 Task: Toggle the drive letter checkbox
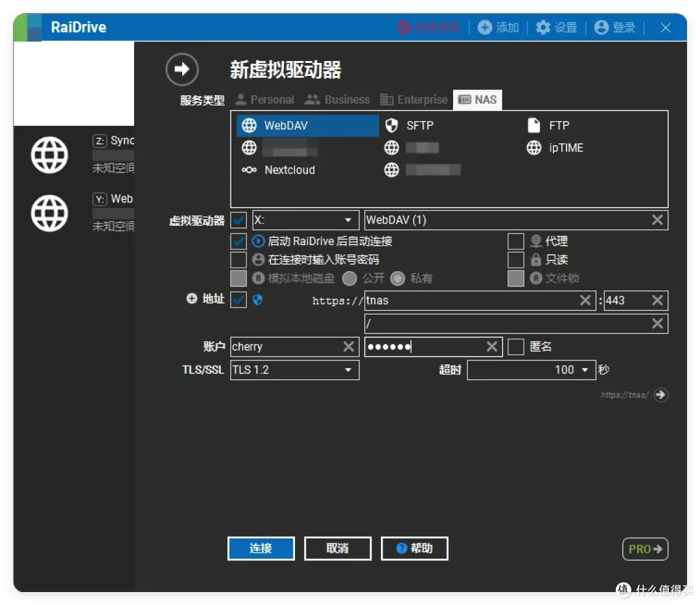click(x=239, y=220)
